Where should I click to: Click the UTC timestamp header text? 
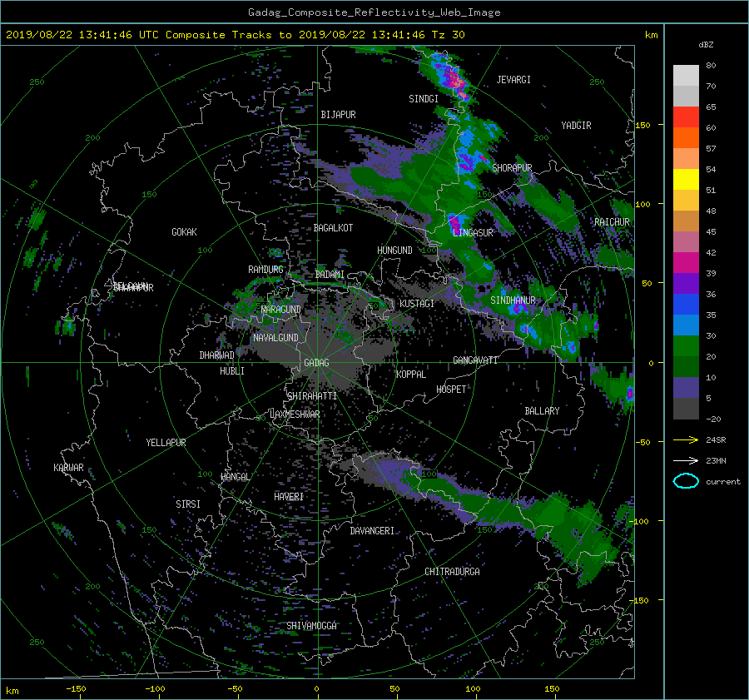tap(235, 35)
